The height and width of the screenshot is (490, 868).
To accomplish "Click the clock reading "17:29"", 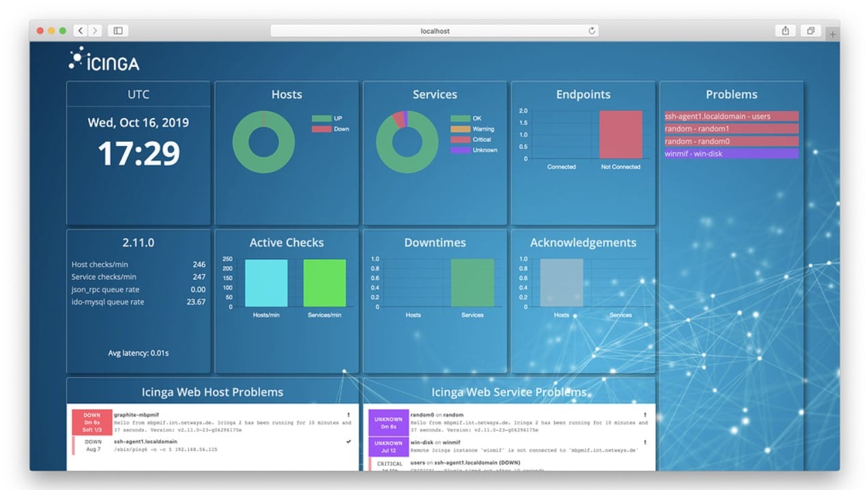I will tap(139, 154).
